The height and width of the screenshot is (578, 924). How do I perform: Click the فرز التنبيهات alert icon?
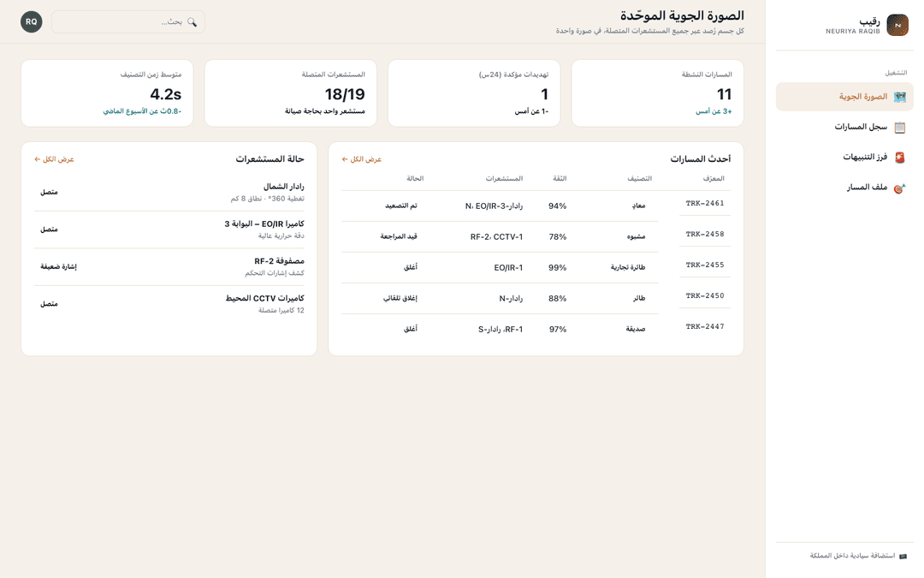tap(899, 158)
